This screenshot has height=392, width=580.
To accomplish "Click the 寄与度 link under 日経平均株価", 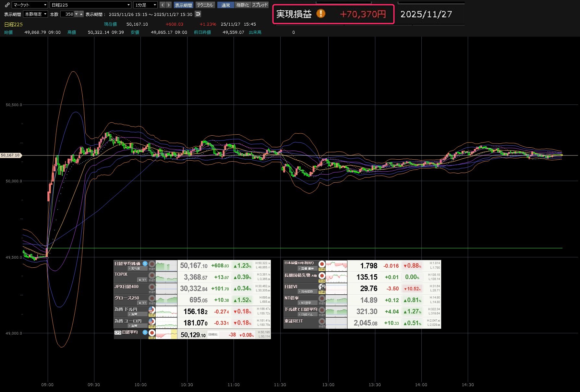I will pos(135,269).
